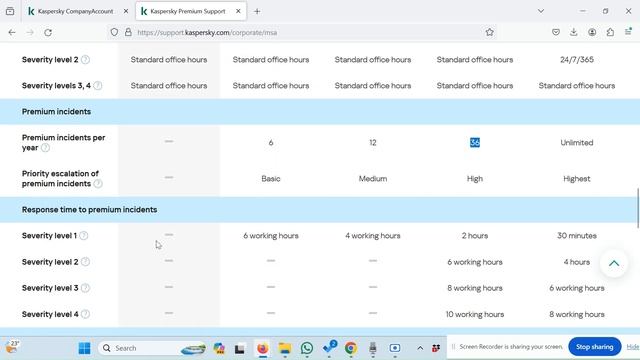The height and width of the screenshot is (360, 640).
Task: Open Google Chrome from the taskbar
Action: pos(351,348)
